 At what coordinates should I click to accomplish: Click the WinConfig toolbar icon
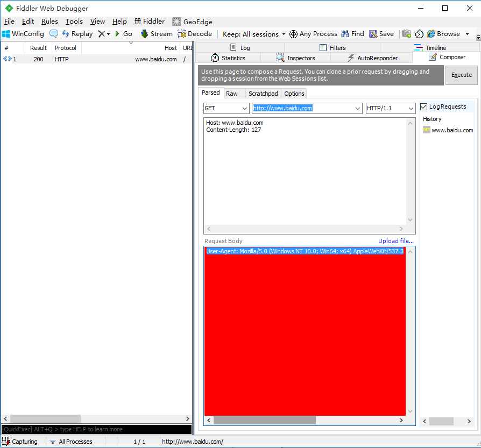point(6,34)
